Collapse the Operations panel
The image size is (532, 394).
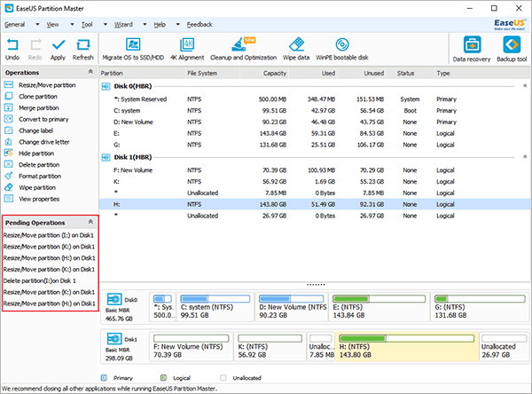point(90,72)
